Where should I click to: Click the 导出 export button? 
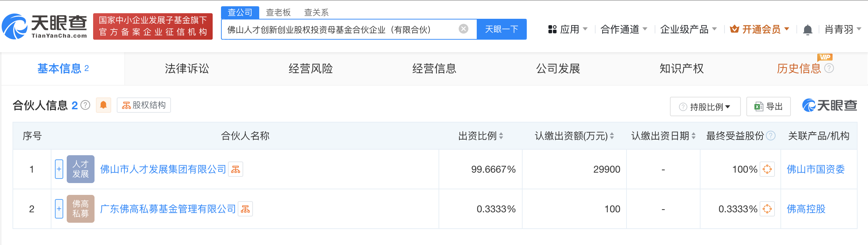pos(769,106)
